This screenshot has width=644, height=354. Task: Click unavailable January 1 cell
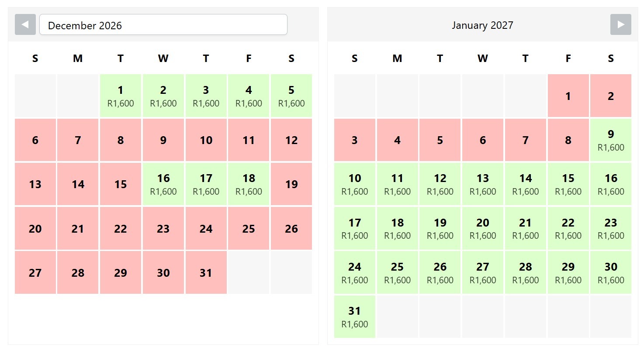(x=568, y=96)
